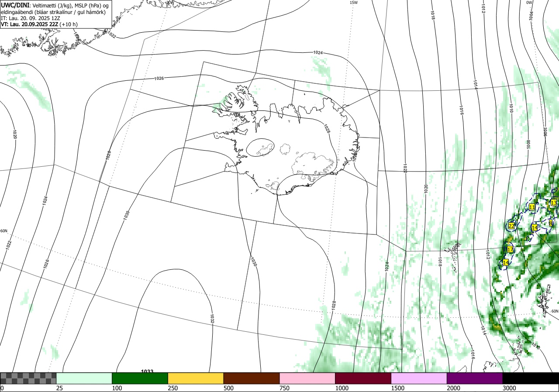
Task: Click the legend value 1000
Action: pyautogui.click(x=342, y=388)
